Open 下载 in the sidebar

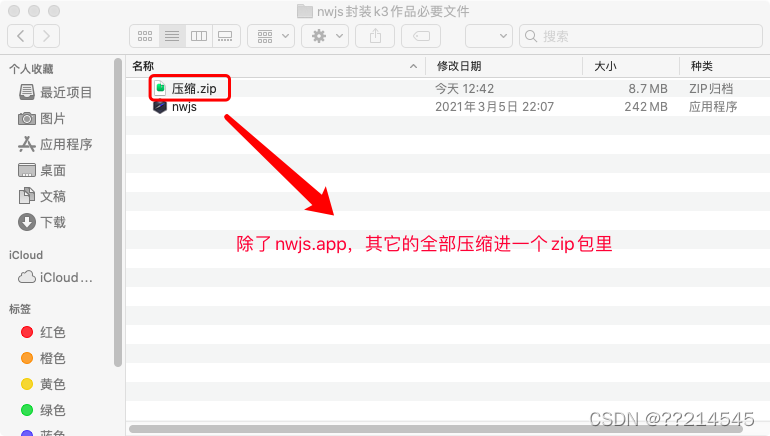53,222
